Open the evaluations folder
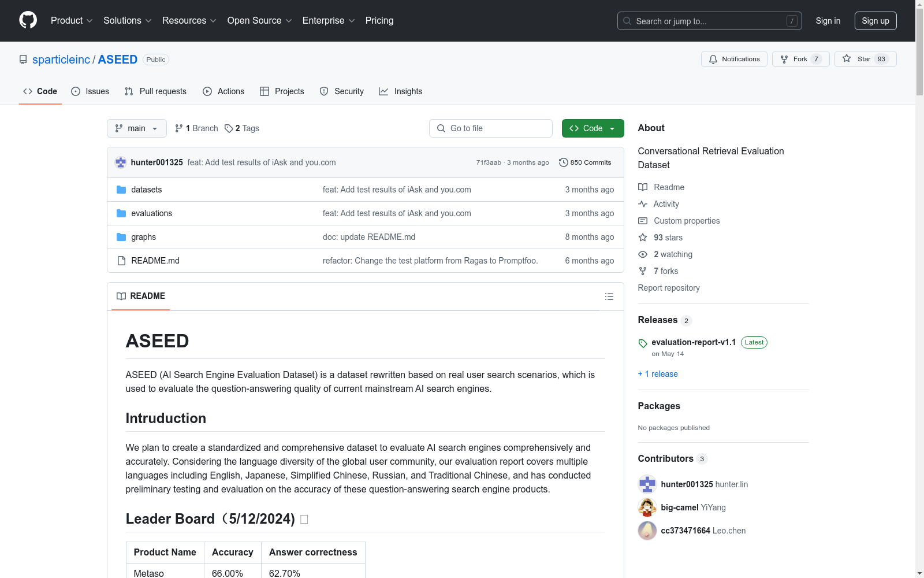 click(152, 213)
